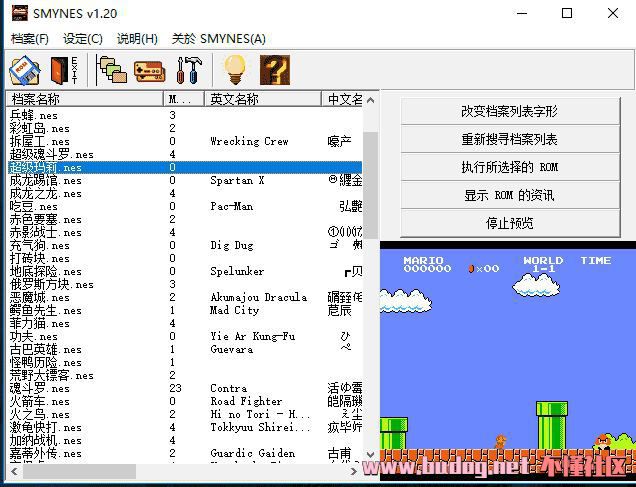This screenshot has width=636, height=487.
Task: Open the 设定(C) menu
Action: (x=83, y=39)
